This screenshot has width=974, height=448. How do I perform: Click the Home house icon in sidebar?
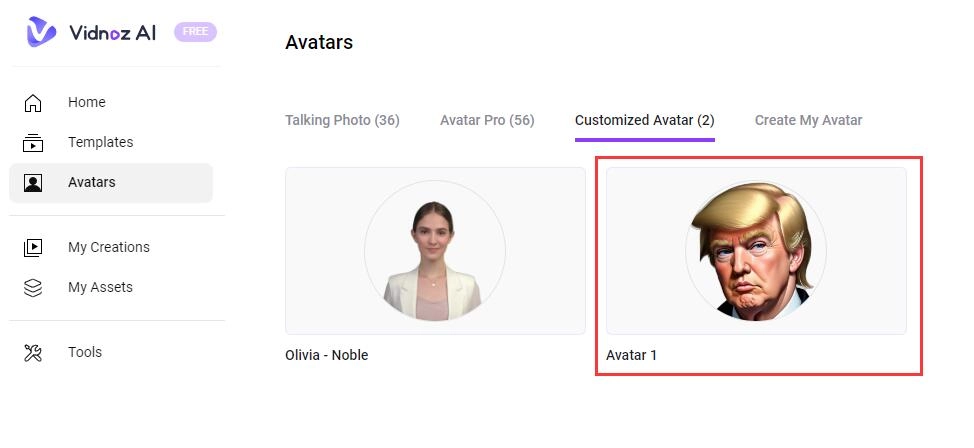click(33, 103)
